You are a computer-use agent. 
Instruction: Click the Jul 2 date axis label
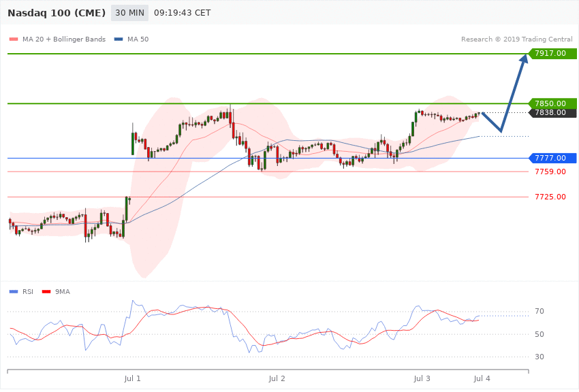277,378
